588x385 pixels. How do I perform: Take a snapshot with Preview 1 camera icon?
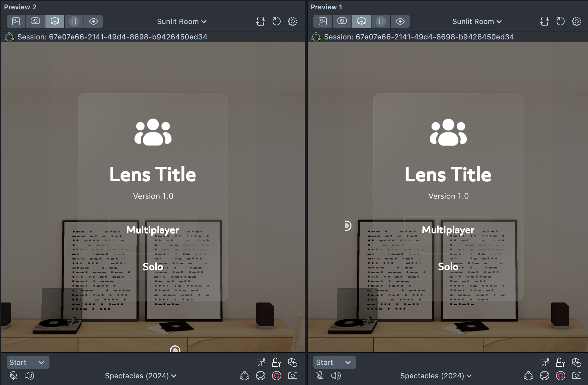coord(576,376)
